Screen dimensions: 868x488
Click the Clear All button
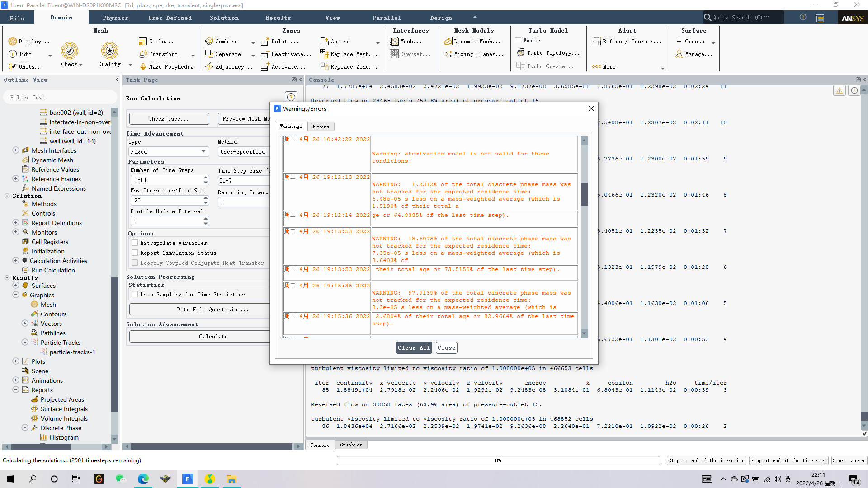click(414, 348)
